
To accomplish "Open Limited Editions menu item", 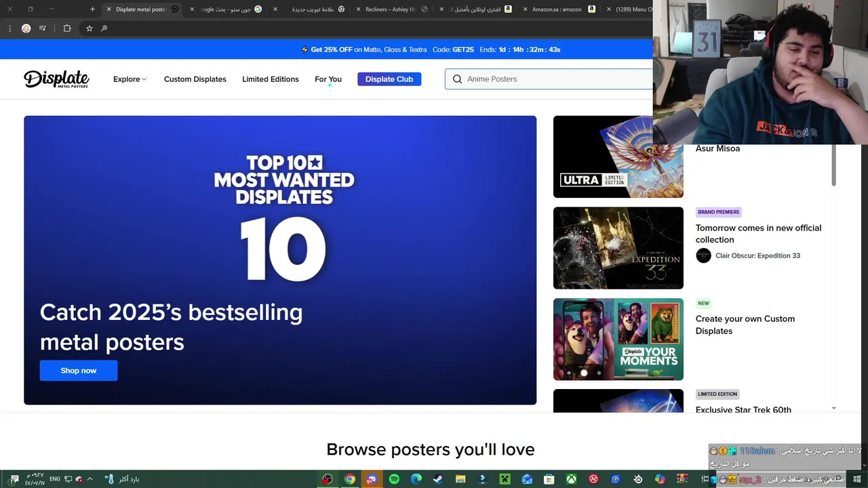I will coord(271,79).
